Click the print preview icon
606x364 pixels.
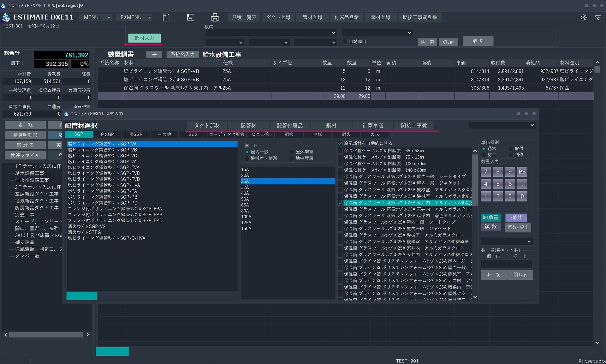click(x=215, y=17)
